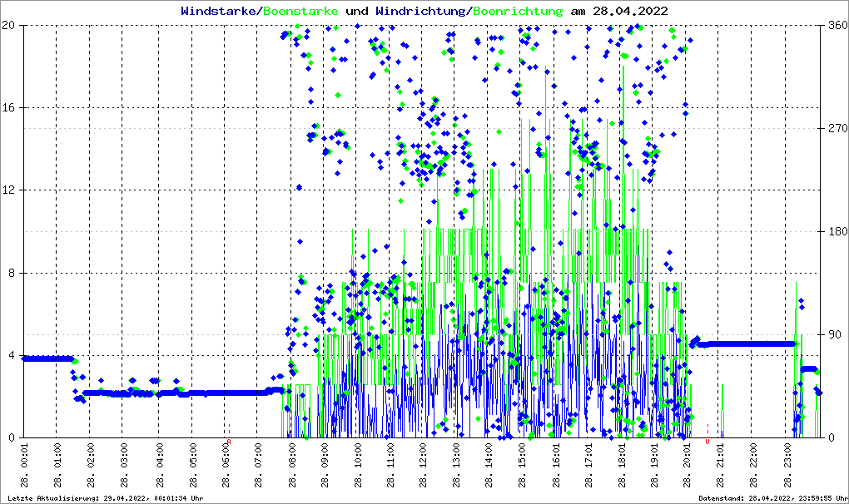
Task: Click the '90' direction axis label
Action: [832, 334]
